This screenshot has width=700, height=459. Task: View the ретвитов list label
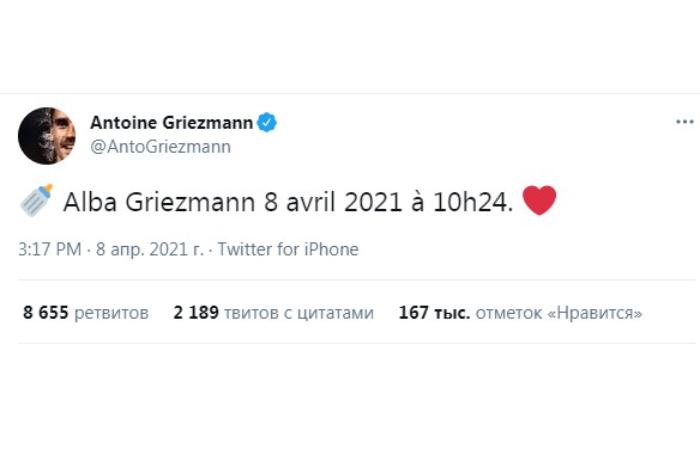point(111,313)
